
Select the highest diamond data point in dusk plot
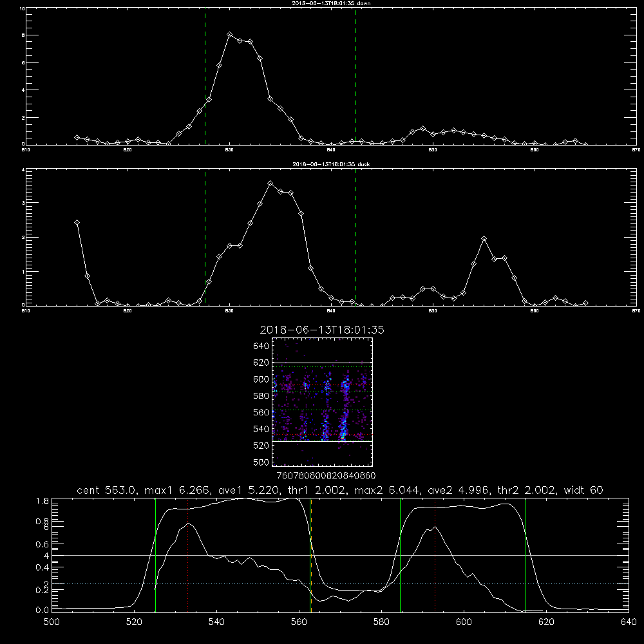tap(270, 184)
